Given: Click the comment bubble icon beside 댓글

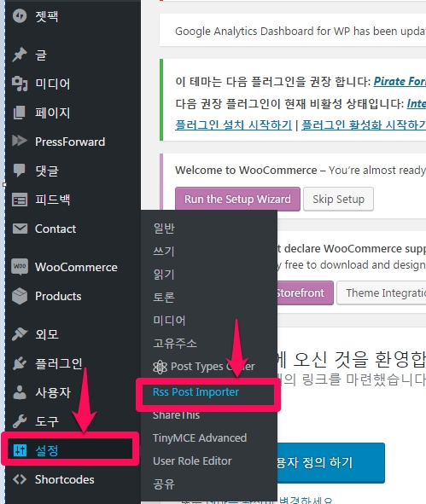Looking at the screenshot, I should pyautogui.click(x=20, y=170).
